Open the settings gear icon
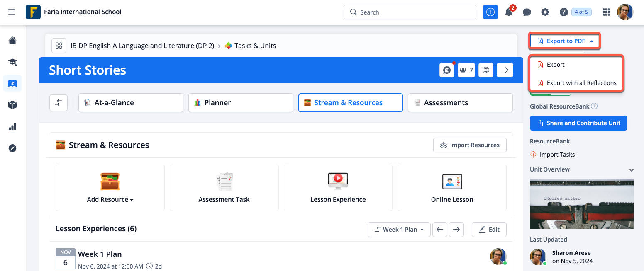The width and height of the screenshot is (644, 271). point(545,12)
